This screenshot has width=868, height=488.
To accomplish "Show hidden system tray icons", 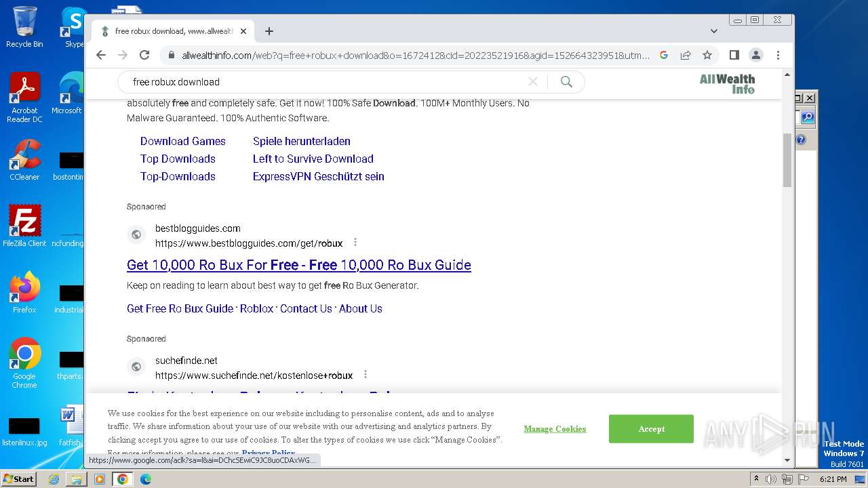I will (756, 479).
